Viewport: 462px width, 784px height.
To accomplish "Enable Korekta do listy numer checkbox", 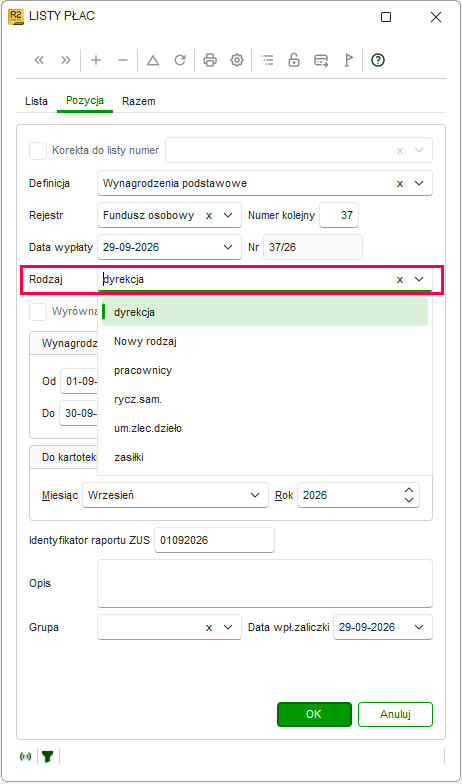I will [x=38, y=150].
